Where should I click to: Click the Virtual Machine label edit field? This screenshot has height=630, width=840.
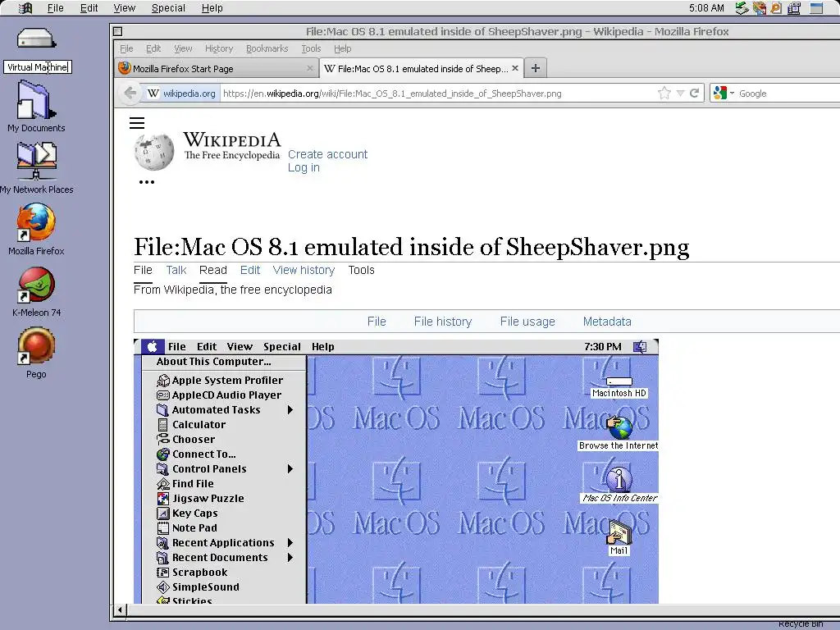pos(37,67)
